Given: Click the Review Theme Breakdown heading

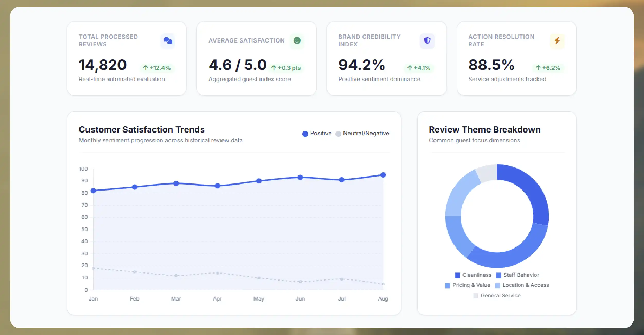Looking at the screenshot, I should pyautogui.click(x=485, y=130).
